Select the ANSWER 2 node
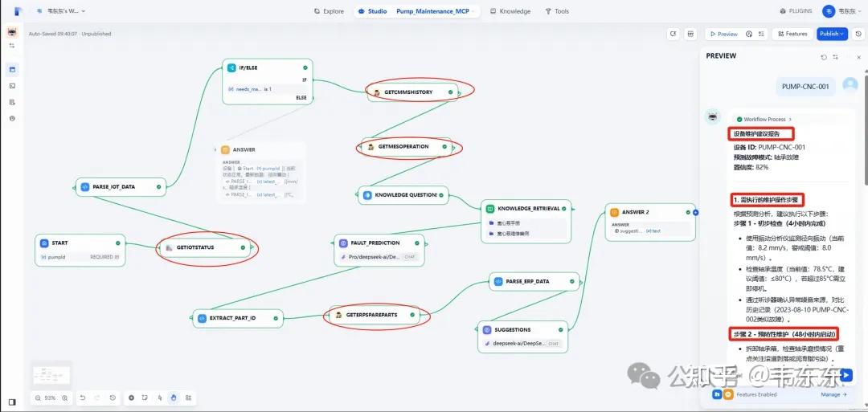 [650, 222]
